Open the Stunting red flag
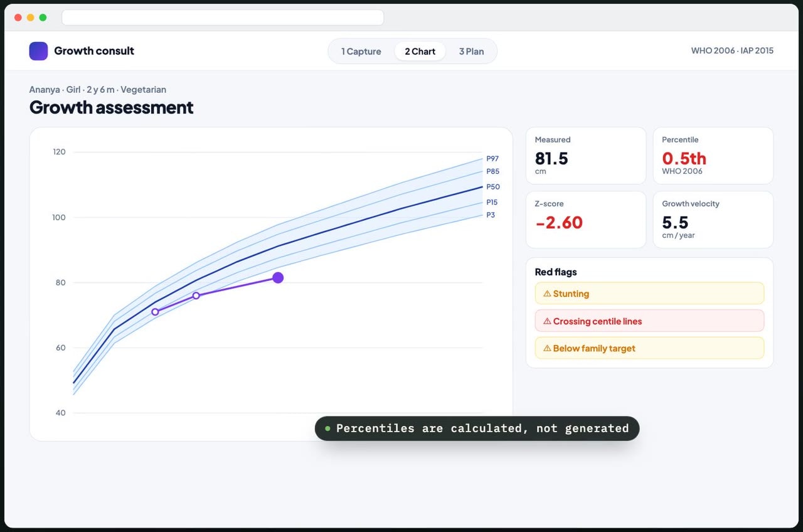This screenshot has height=532, width=803. click(649, 294)
